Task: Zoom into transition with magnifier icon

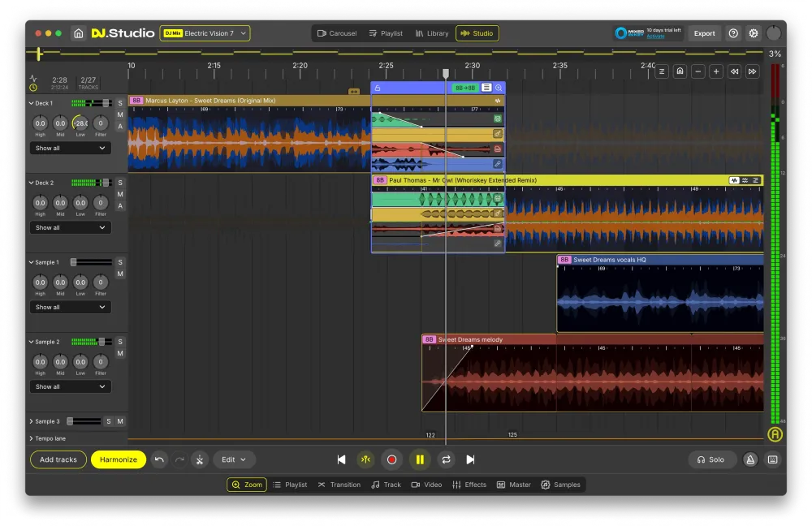Action: [499, 88]
